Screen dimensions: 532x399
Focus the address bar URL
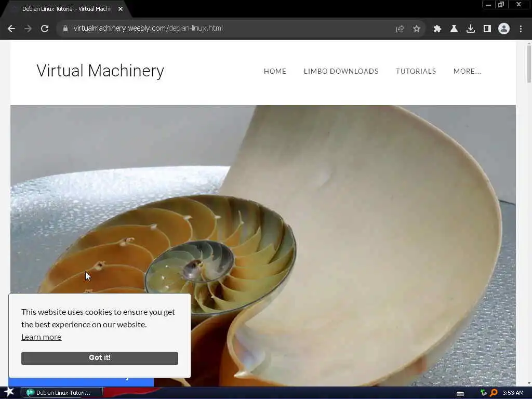coord(148,28)
